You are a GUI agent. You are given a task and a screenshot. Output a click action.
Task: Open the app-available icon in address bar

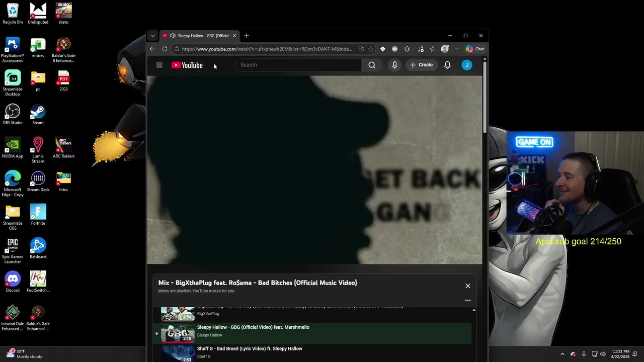tap(361, 49)
